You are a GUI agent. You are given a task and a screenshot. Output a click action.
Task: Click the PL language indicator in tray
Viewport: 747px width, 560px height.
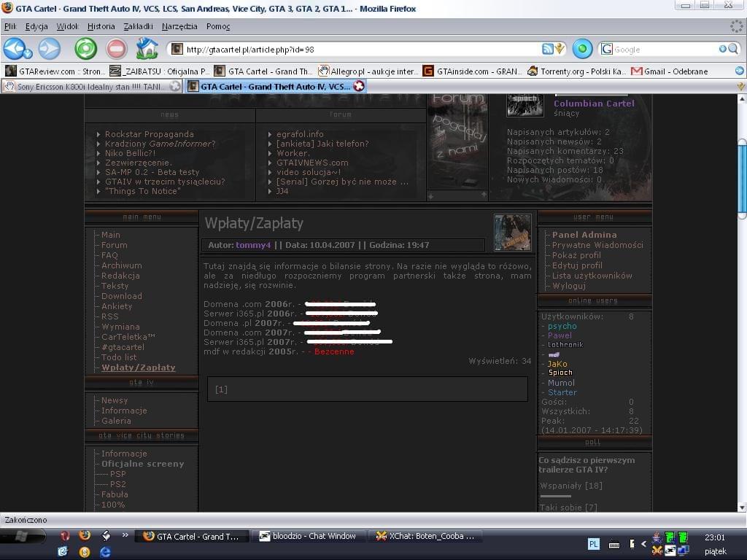pos(594,544)
